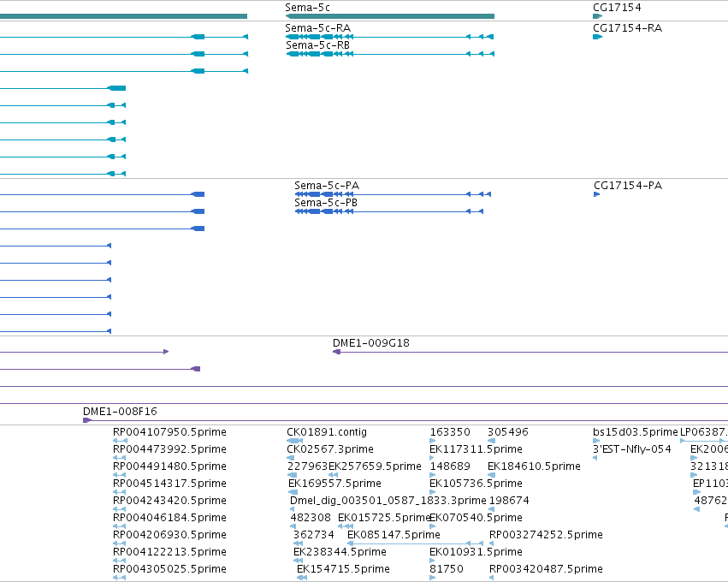Click the Sema-5c-RA label
This screenshot has height=582, width=728.
(318, 28)
